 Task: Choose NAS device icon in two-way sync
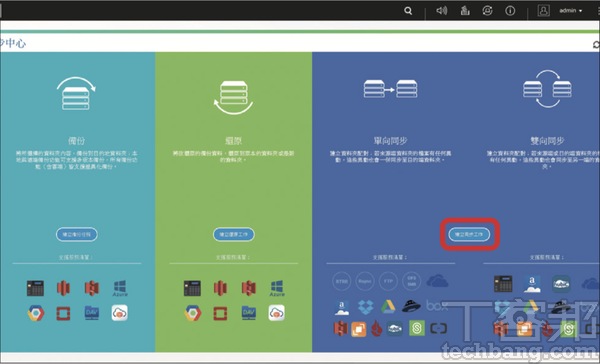(503, 284)
